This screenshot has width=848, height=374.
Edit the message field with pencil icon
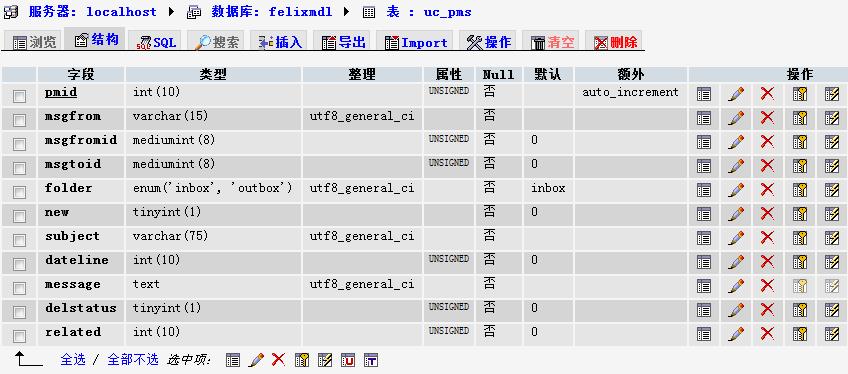(736, 286)
